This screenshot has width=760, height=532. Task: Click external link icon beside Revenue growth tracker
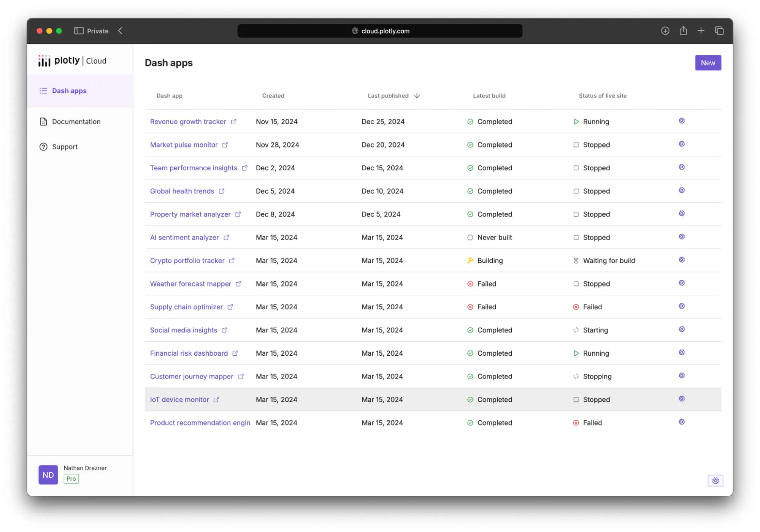(233, 122)
